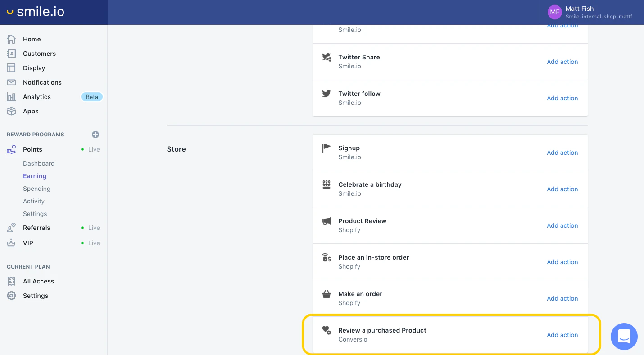Open Notifications section
The image size is (644, 355).
click(42, 82)
